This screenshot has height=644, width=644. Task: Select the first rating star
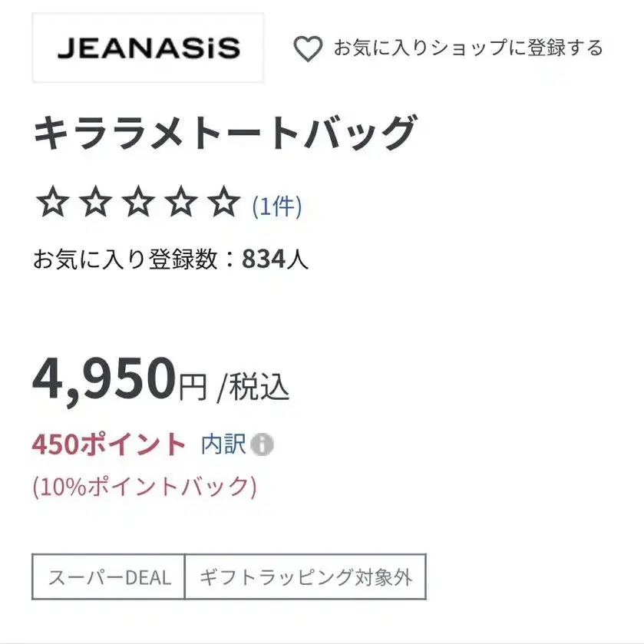coord(52,201)
